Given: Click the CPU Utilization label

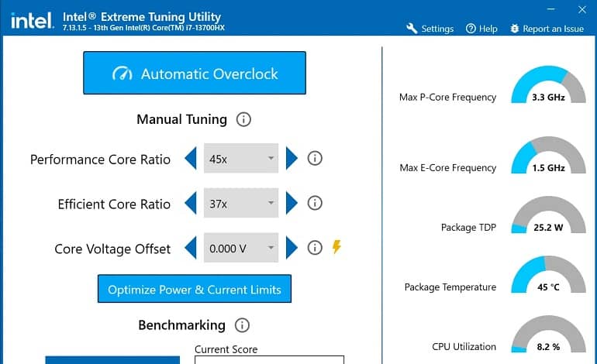Looking at the screenshot, I should click(464, 346).
